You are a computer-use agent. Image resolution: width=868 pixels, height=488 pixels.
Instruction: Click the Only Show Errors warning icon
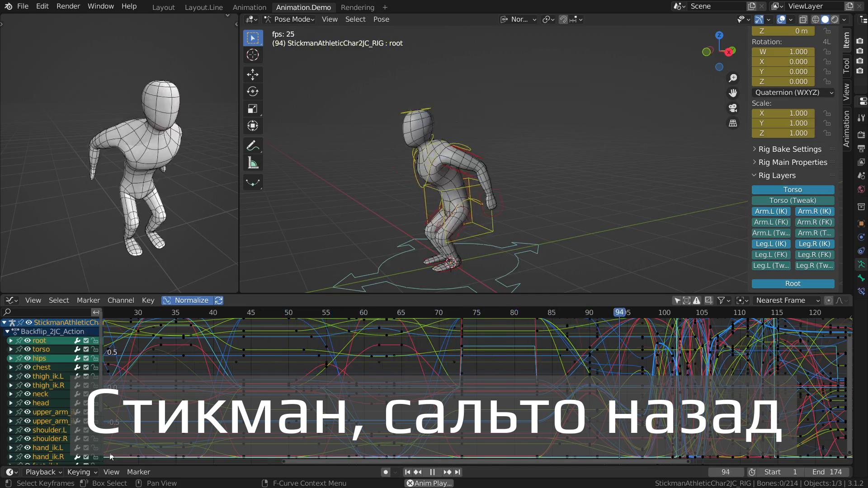tap(697, 300)
